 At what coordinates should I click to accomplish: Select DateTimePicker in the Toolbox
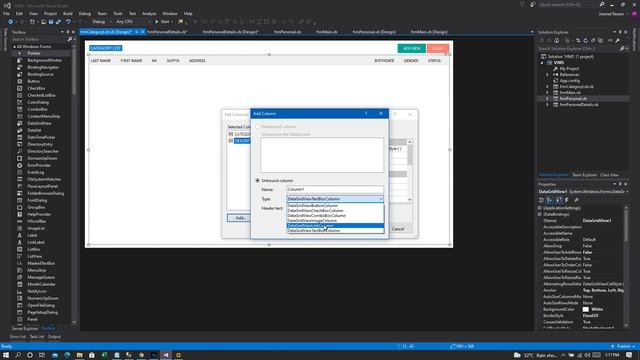41,137
